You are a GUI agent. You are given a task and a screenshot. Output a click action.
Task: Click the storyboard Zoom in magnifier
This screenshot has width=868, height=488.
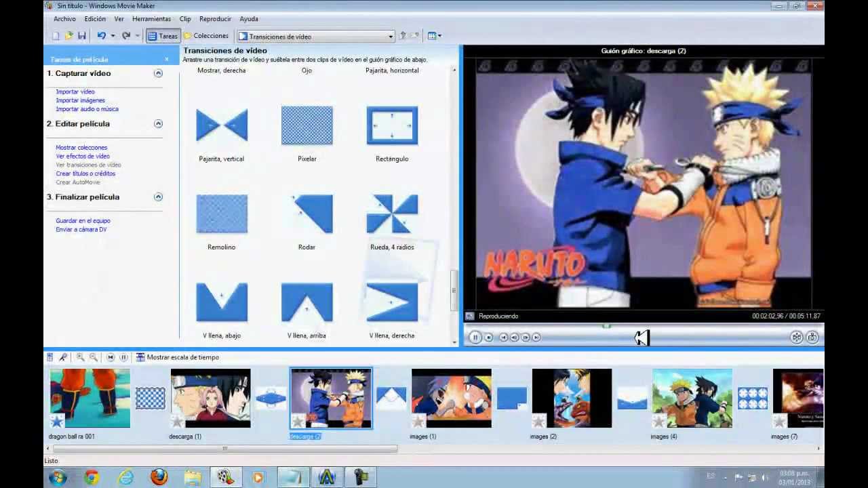point(80,357)
